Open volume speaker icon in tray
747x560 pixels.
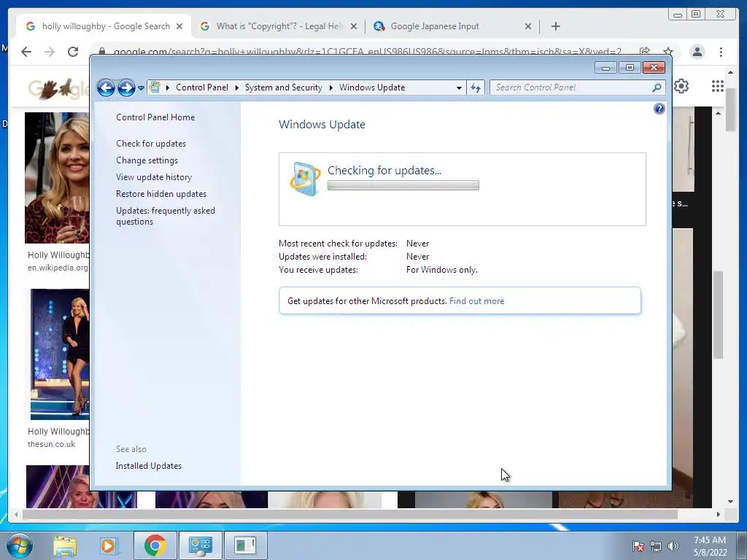tap(673, 546)
